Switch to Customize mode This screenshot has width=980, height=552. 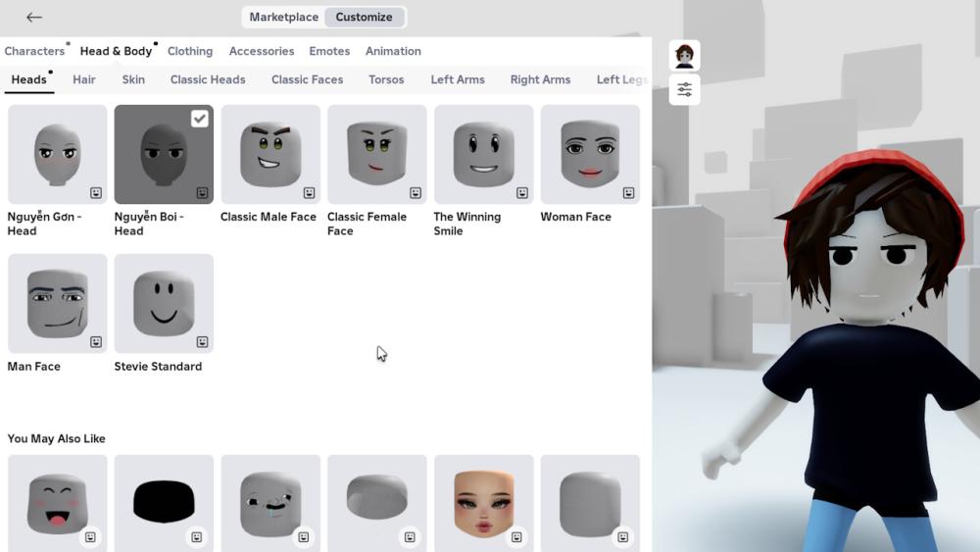click(x=364, y=17)
